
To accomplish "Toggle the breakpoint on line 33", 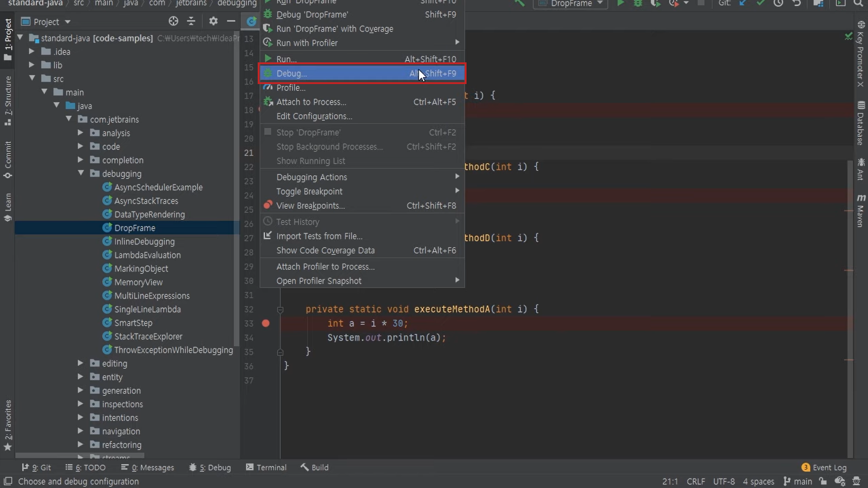I will point(266,324).
